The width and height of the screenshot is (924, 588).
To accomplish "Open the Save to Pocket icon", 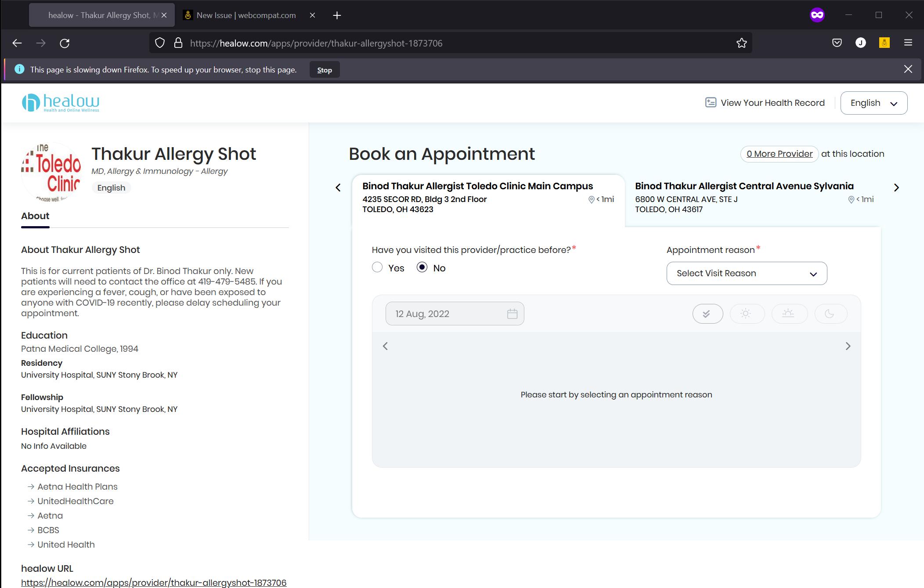I will point(837,43).
